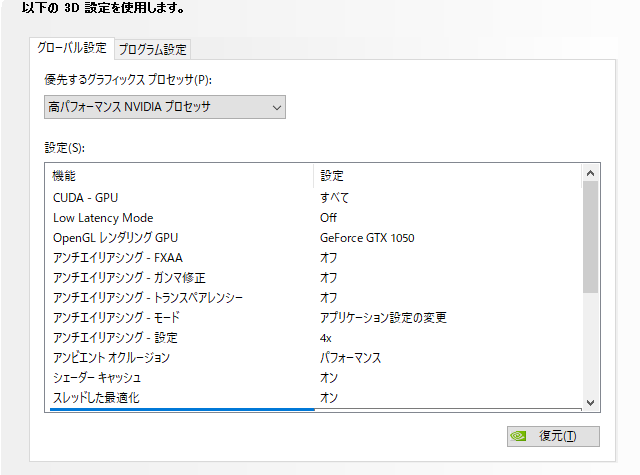Click the オフ value for ガンマ修正
Viewport: 640px width, 475px height.
pyautogui.click(x=329, y=277)
